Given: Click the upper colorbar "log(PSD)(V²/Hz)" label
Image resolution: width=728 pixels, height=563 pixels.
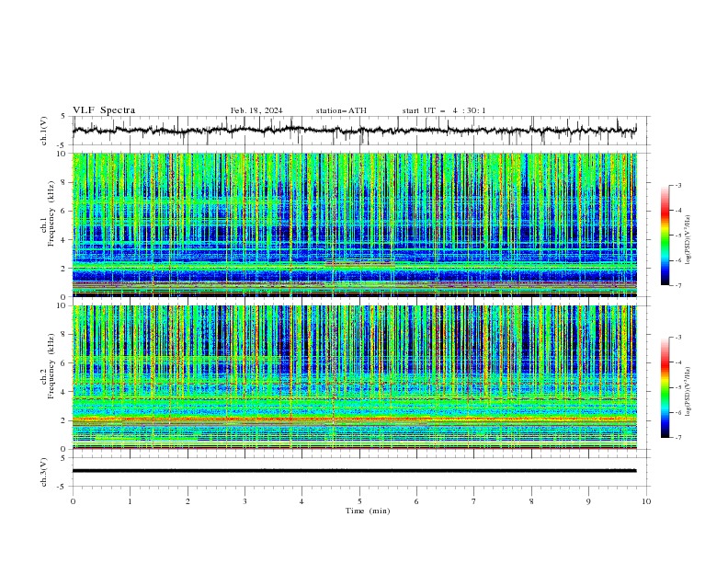Looking at the screenshot, I should (688, 240).
